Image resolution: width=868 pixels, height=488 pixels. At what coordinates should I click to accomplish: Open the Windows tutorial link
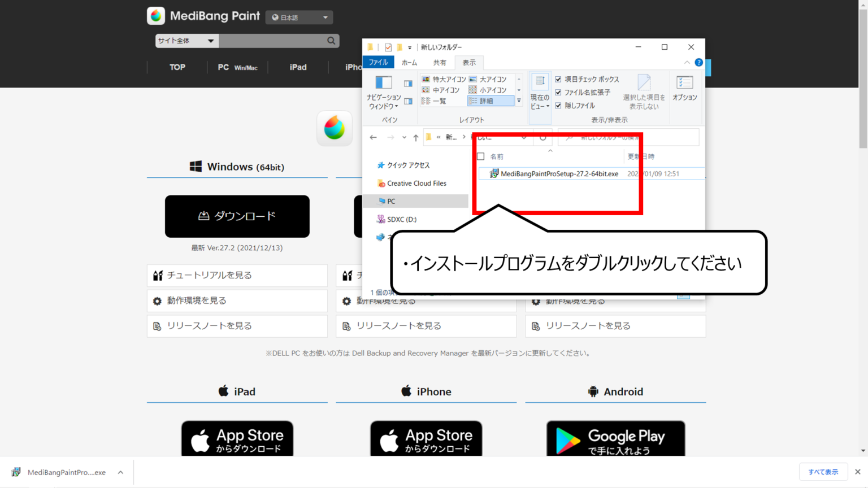pyautogui.click(x=237, y=276)
